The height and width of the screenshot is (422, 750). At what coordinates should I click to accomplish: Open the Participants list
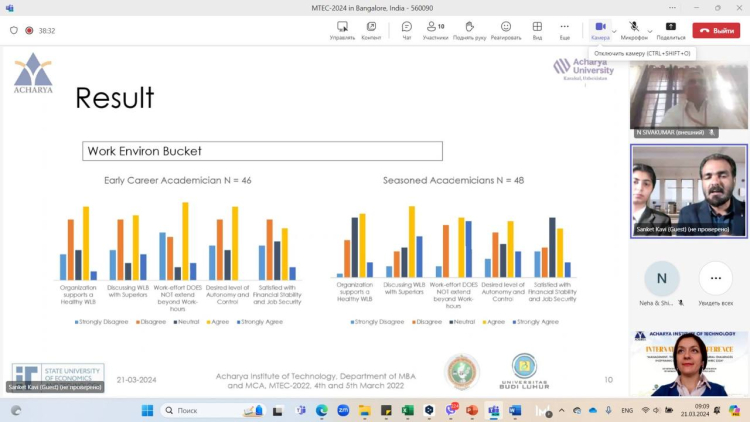(x=435, y=29)
